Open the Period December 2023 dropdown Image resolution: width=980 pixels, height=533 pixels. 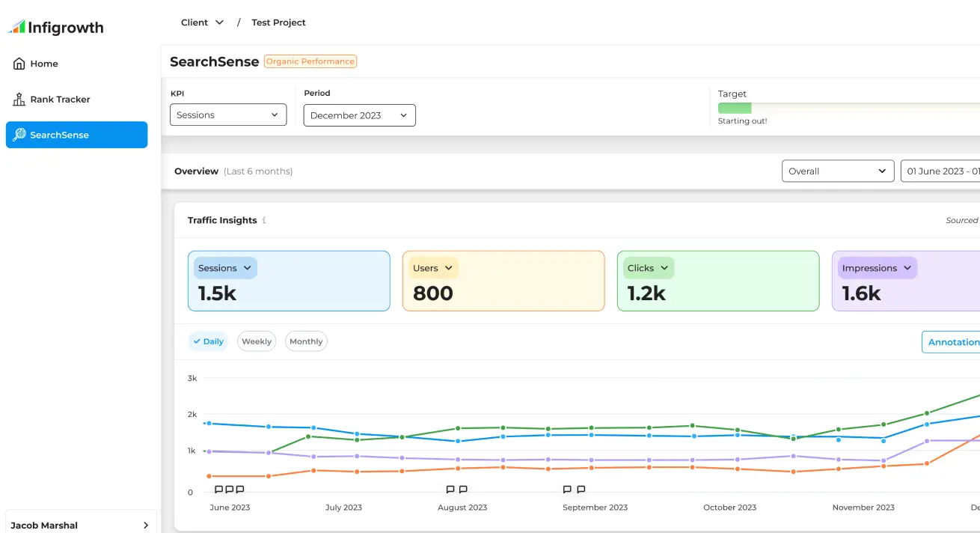click(x=359, y=115)
